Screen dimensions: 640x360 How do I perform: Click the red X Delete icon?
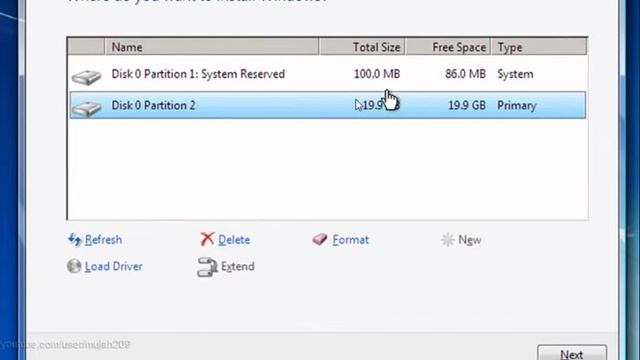pyautogui.click(x=207, y=239)
